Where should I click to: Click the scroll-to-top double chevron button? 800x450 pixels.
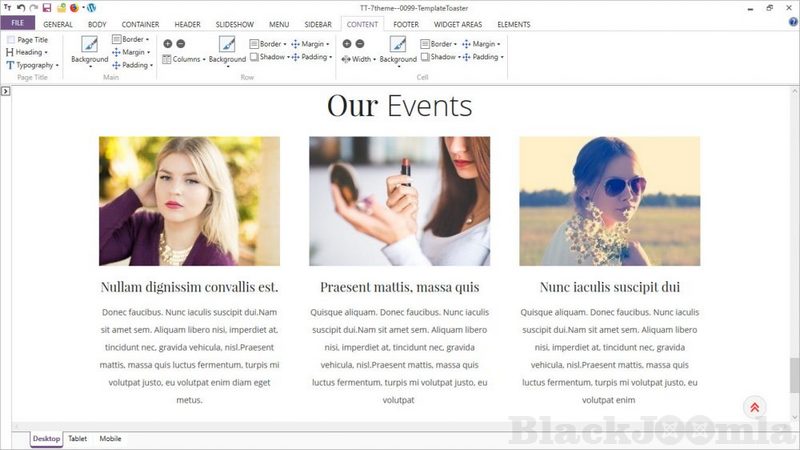click(x=754, y=407)
